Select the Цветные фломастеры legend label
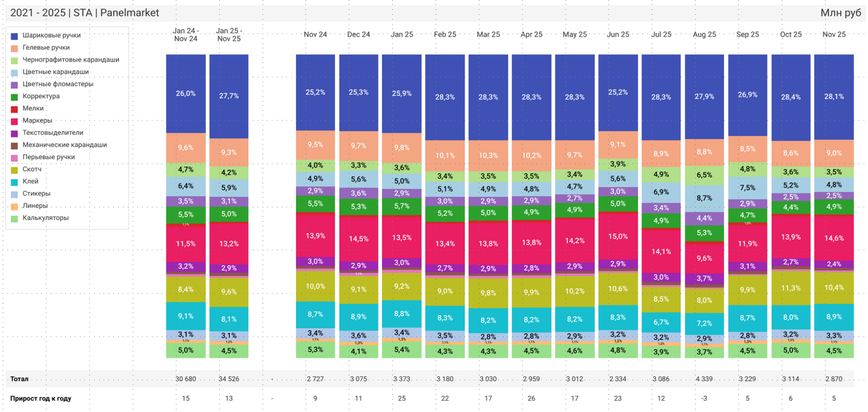This screenshot has height=412, width=868. tap(58, 84)
